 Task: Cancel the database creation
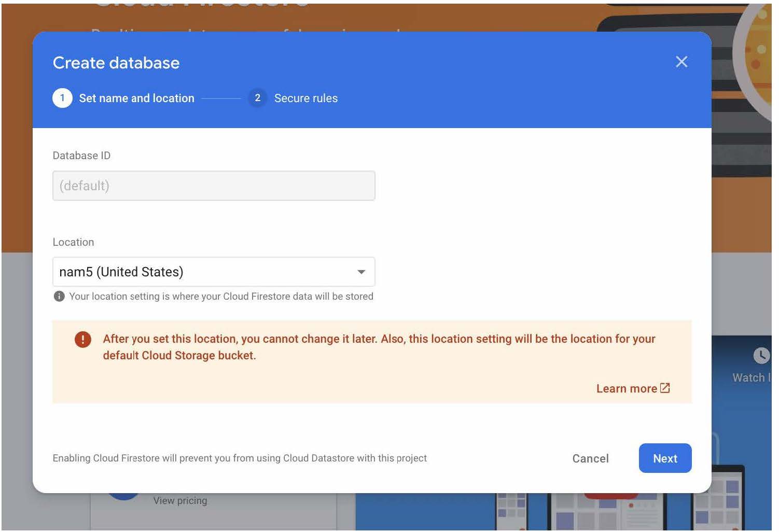590,459
